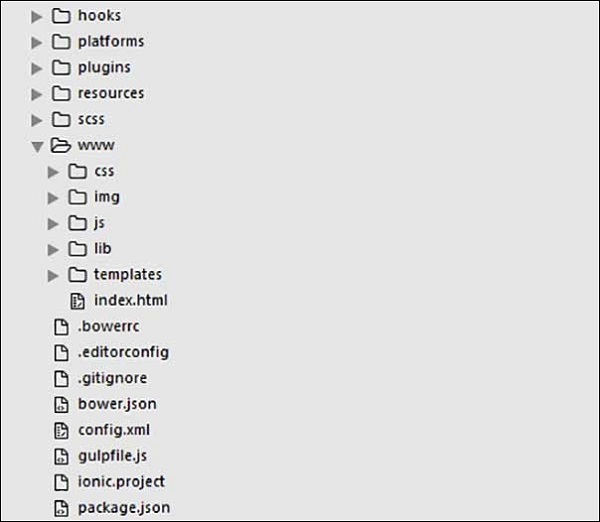Expand the plugins folder arrow

pos(37,68)
